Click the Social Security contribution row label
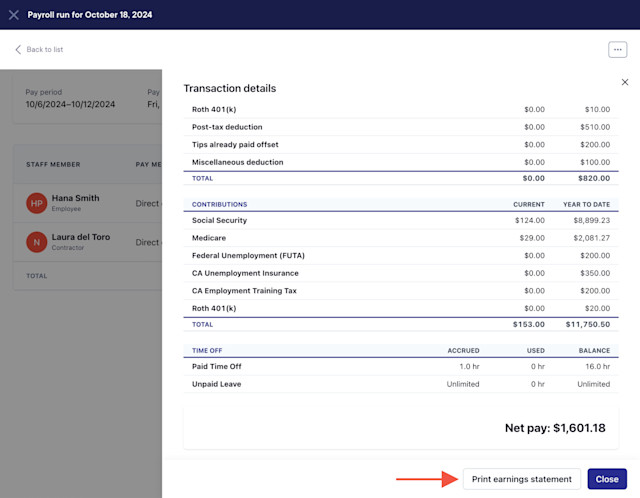 click(x=219, y=220)
